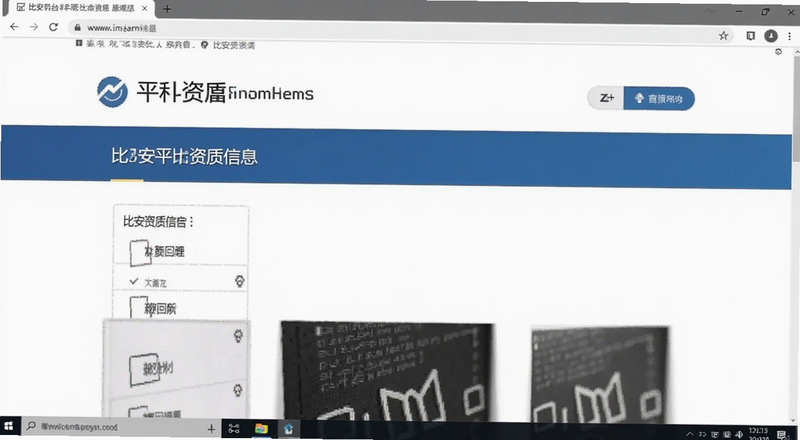Open the taskbar clock and date
Viewport: 800px width, 440px height.
[759, 434]
